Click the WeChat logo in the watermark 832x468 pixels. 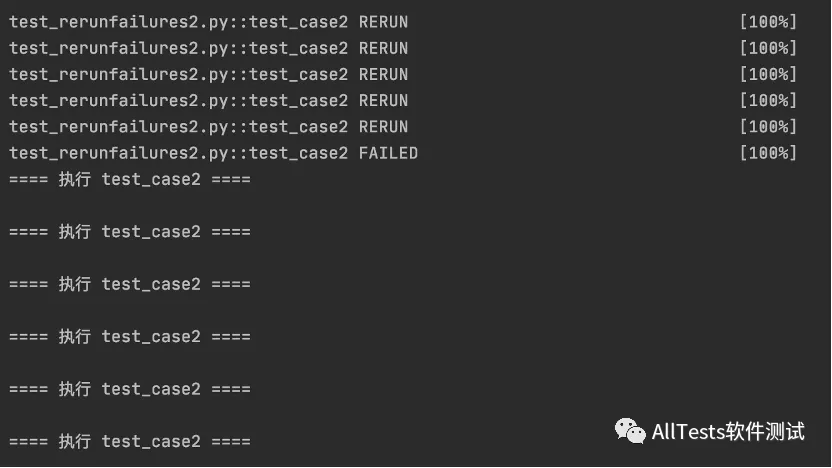click(x=630, y=431)
